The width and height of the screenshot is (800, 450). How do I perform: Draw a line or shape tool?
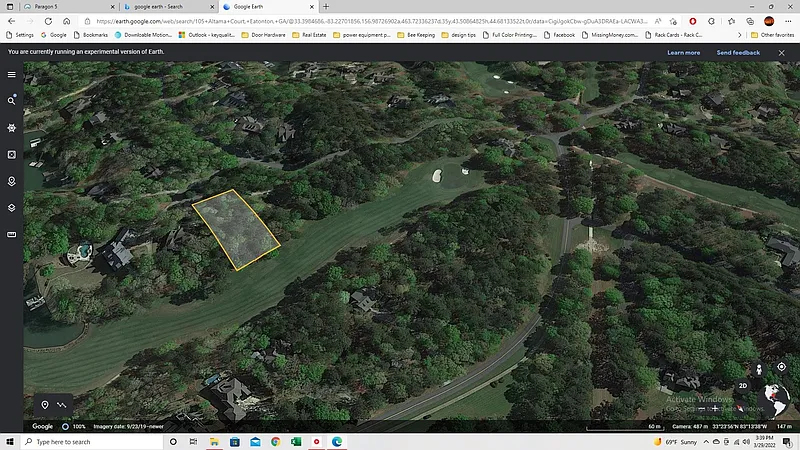[x=62, y=405]
